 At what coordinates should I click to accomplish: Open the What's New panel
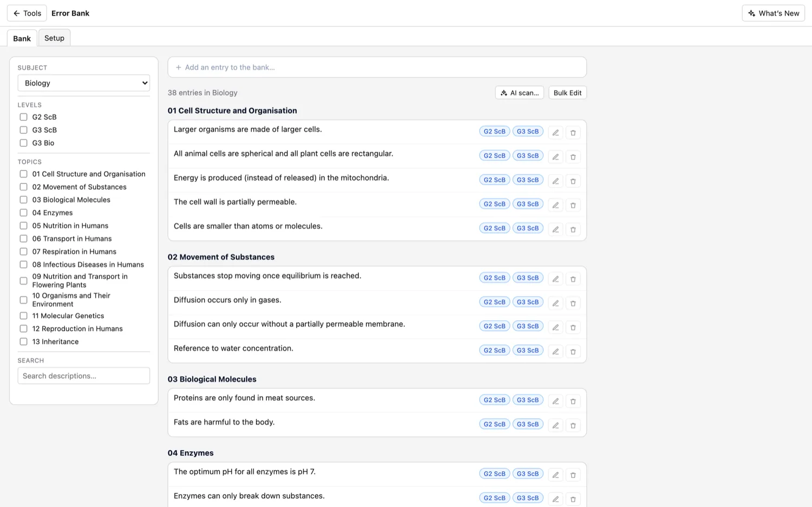[773, 13]
